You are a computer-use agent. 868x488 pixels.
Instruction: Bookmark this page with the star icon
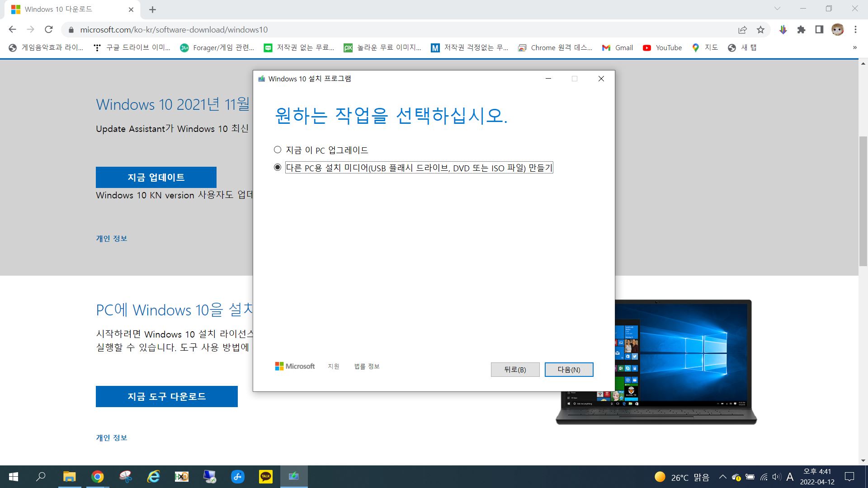[760, 30]
